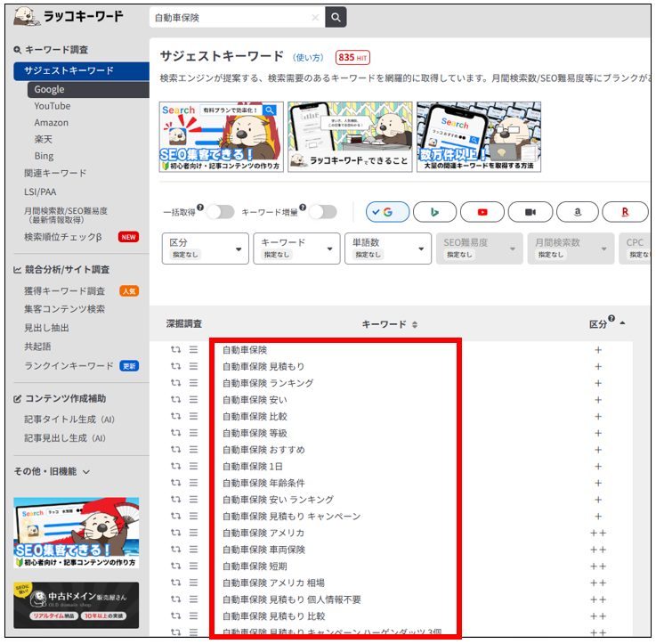This screenshot has width=656, height=644.
Task: Select Google in the sidebar
Action: click(x=88, y=90)
